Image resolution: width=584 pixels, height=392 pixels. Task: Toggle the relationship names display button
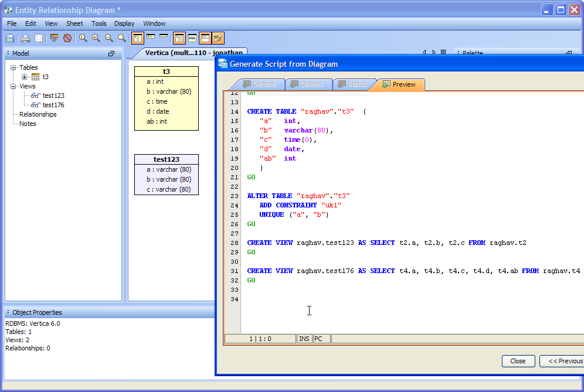(x=218, y=38)
